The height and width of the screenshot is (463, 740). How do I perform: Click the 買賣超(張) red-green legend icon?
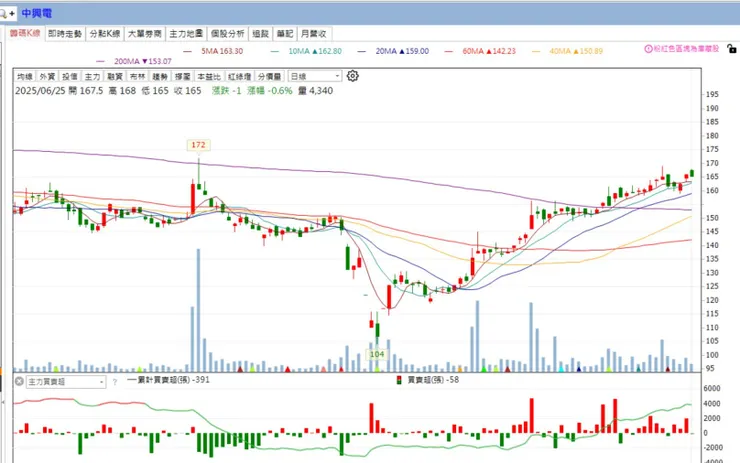(x=399, y=380)
